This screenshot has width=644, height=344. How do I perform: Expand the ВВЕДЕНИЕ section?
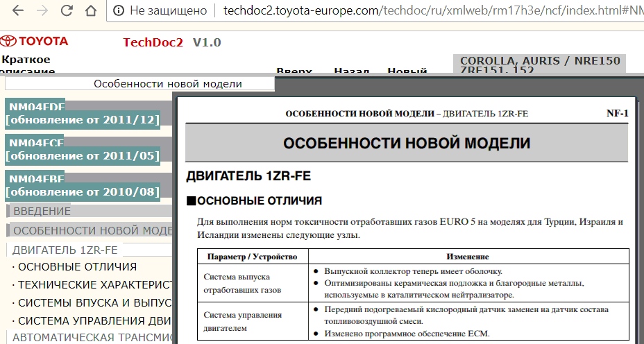[42, 211]
